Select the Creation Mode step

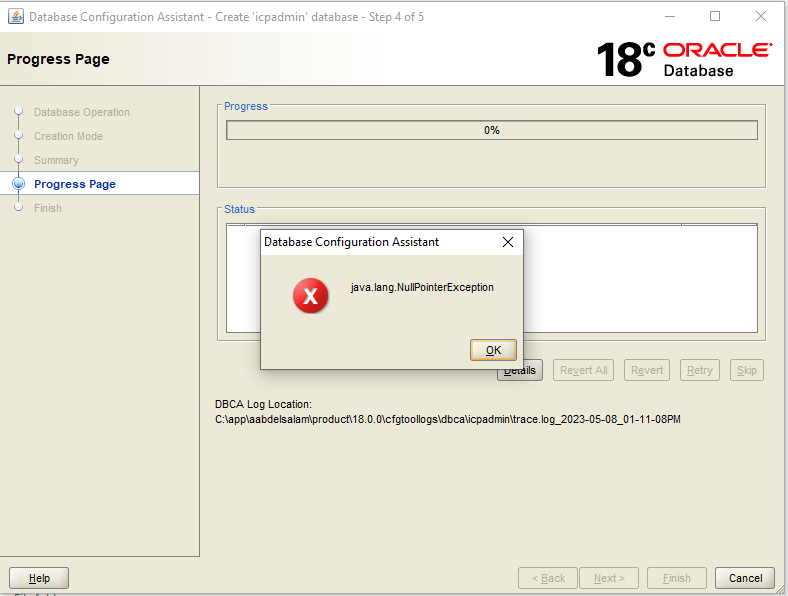click(x=68, y=136)
